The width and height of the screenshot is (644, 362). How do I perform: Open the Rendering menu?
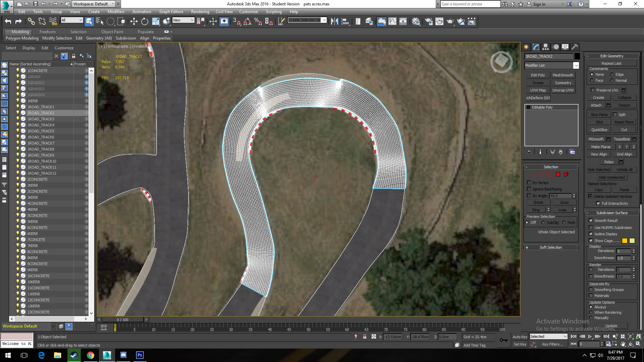click(200, 12)
